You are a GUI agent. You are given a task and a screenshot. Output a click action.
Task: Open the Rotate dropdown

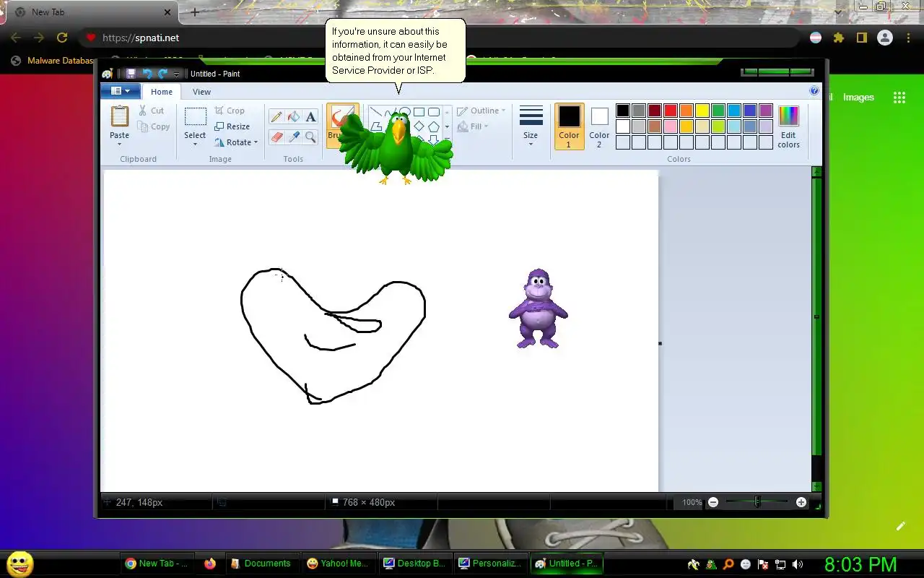236,142
